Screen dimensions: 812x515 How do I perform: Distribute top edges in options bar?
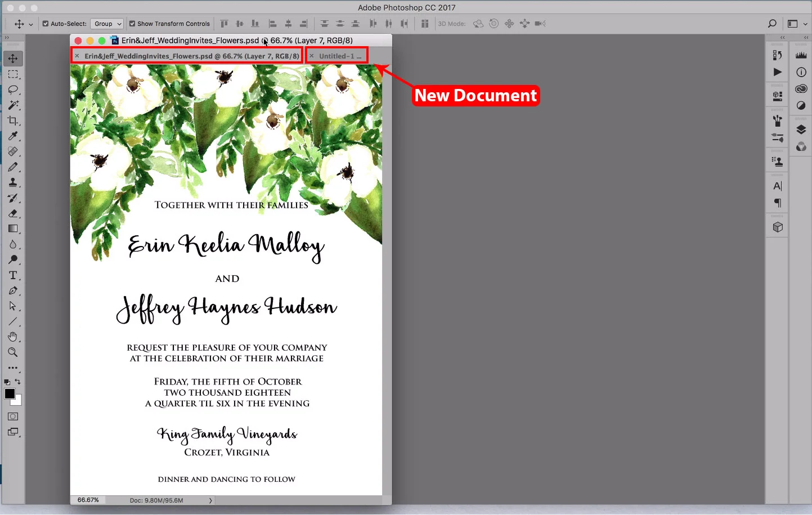pyautogui.click(x=325, y=24)
